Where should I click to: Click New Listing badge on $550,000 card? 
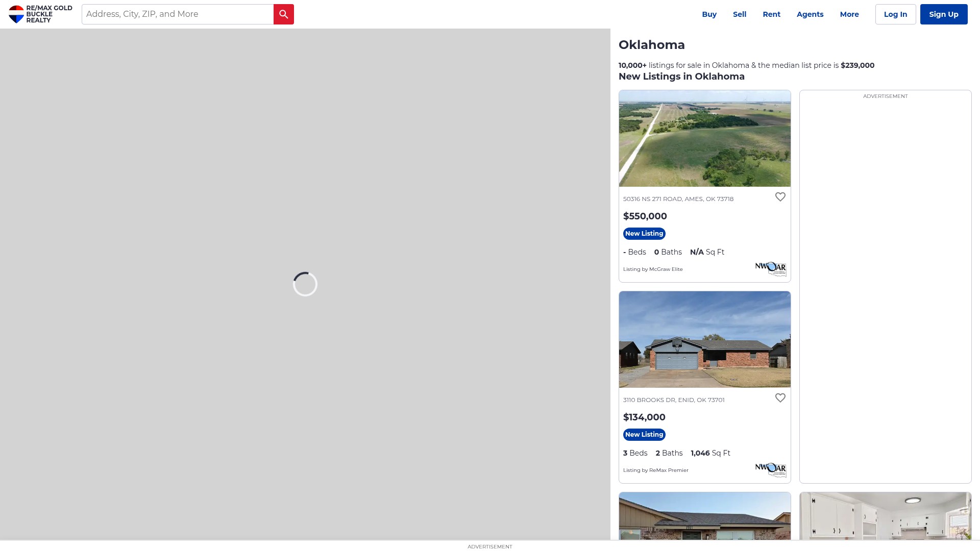coord(644,234)
